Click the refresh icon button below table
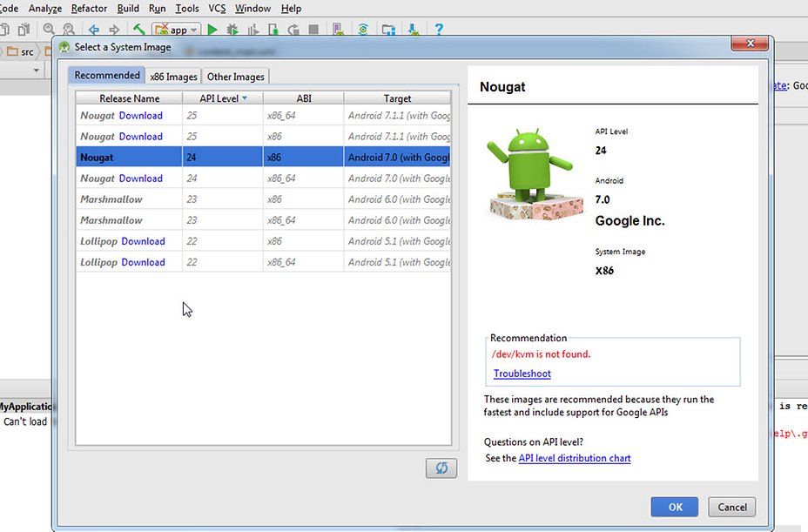The image size is (808, 532). pyautogui.click(x=441, y=468)
